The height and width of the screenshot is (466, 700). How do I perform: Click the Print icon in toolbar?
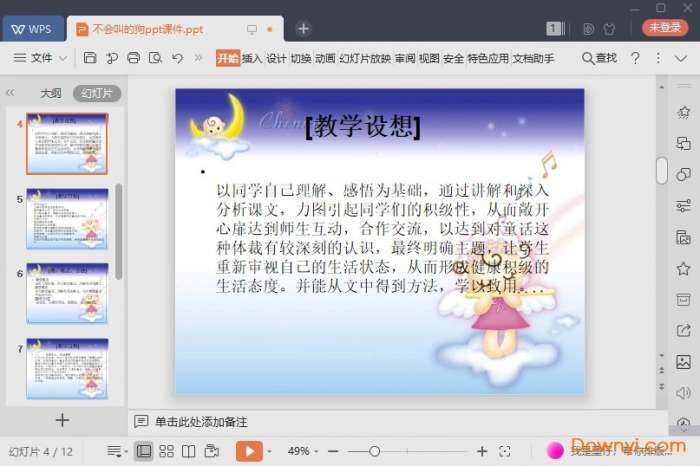(x=133, y=58)
